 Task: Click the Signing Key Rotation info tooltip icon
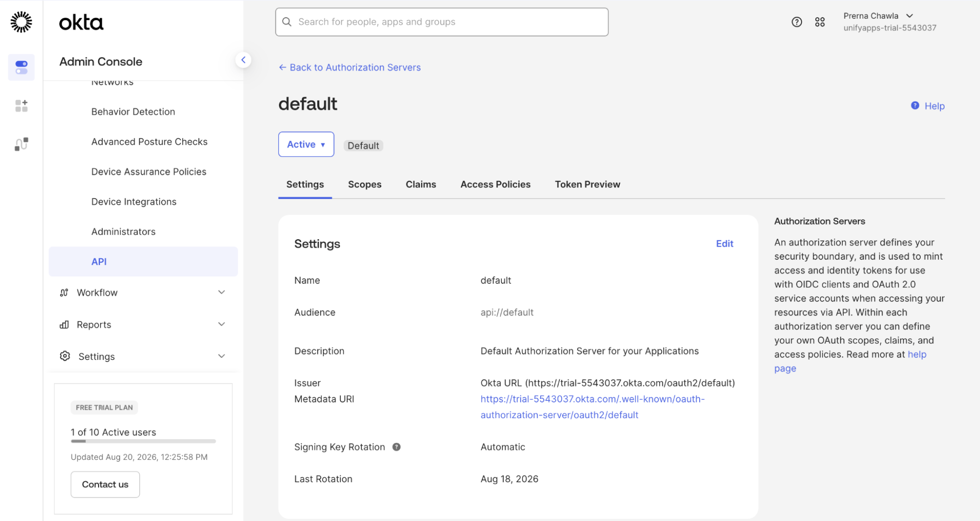tap(397, 447)
